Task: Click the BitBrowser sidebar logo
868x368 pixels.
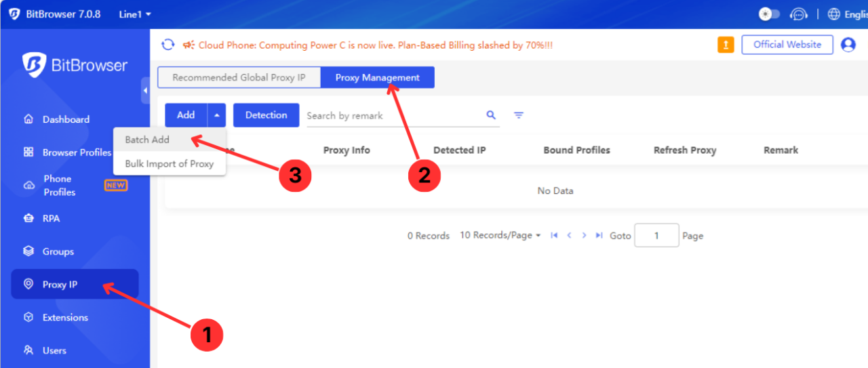Action: (75, 66)
